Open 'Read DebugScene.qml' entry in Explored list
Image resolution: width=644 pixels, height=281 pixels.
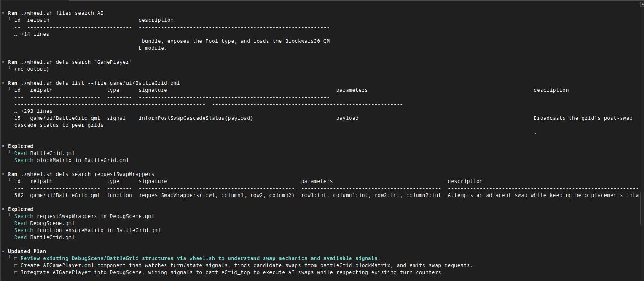coord(44,223)
